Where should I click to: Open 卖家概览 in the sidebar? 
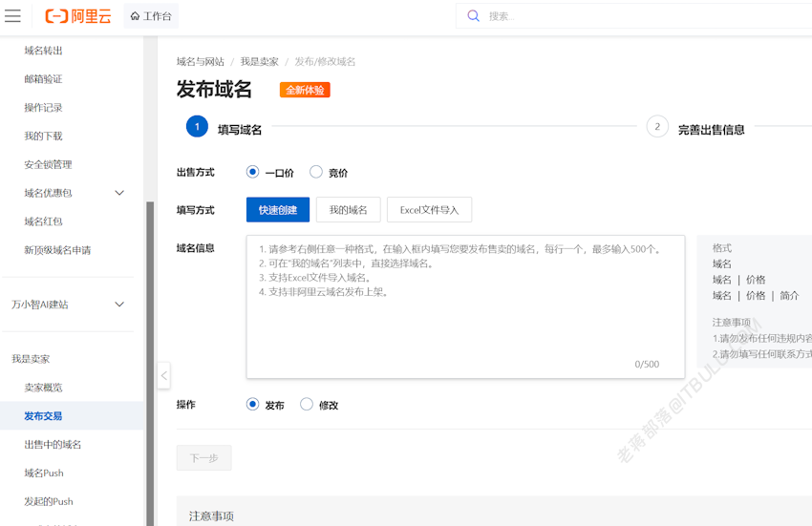(x=44, y=388)
